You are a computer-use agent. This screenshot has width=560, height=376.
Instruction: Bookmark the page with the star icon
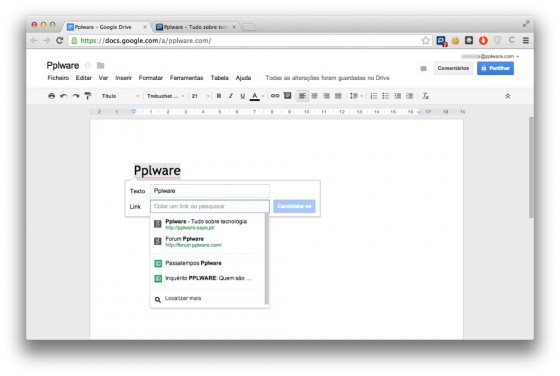pyautogui.click(x=425, y=41)
